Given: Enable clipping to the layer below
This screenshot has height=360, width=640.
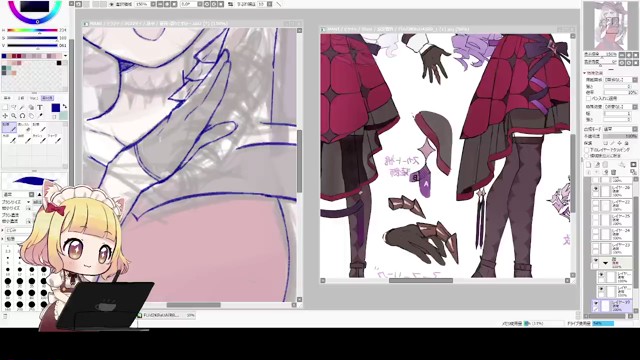Looking at the screenshot, I should 587,150.
